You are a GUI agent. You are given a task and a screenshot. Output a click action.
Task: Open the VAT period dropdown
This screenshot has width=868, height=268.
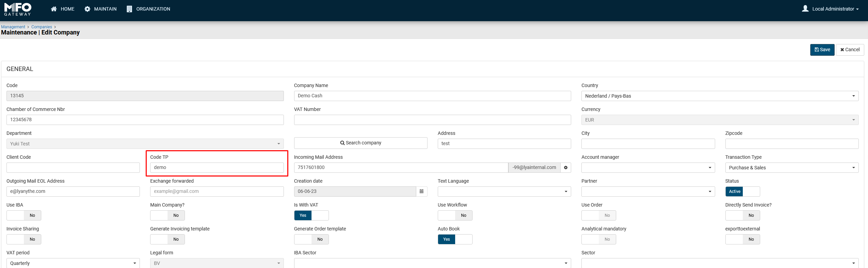pos(73,263)
